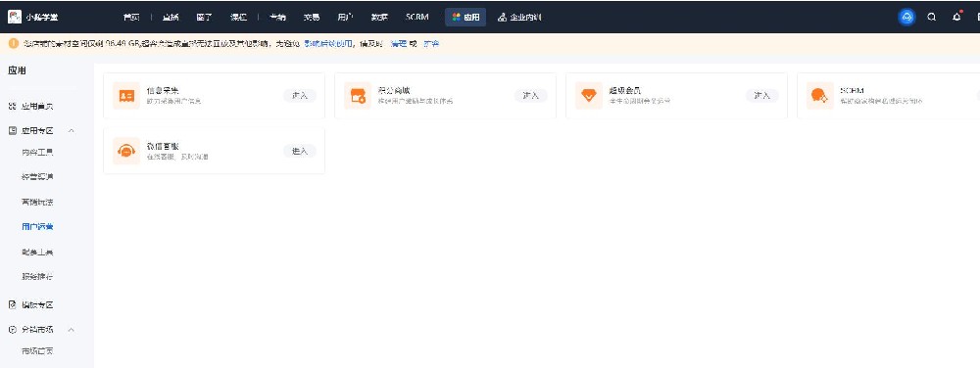Select 内容工具 under 应用专区
This screenshot has width=980, height=368.
pos(37,152)
